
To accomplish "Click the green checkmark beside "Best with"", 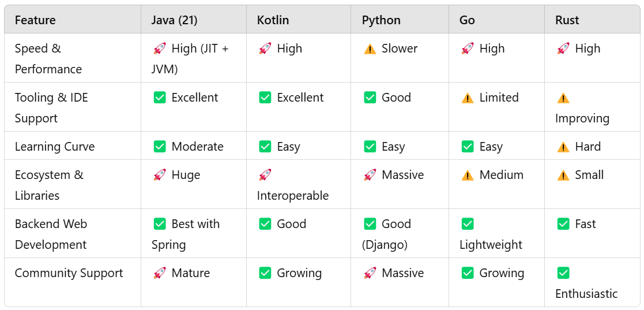I will (160, 224).
